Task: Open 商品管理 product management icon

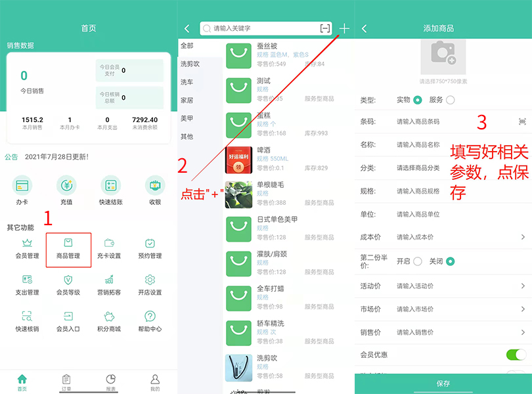Action: (68, 249)
